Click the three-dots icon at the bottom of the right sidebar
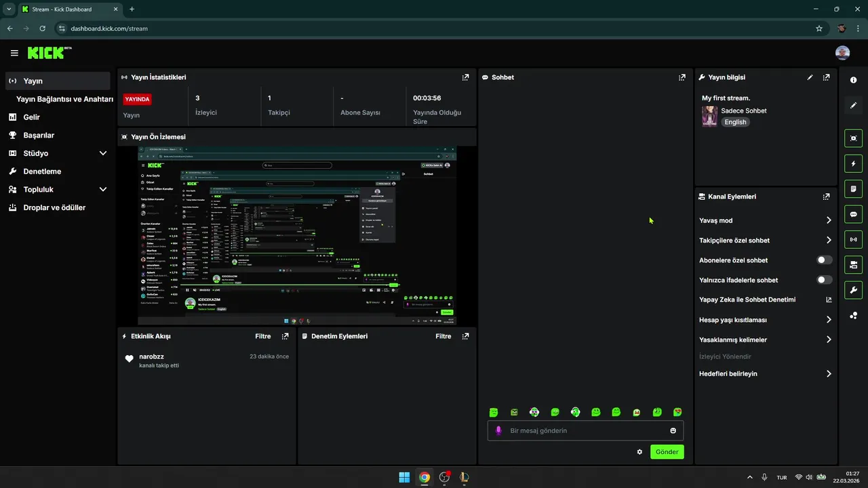 854,315
